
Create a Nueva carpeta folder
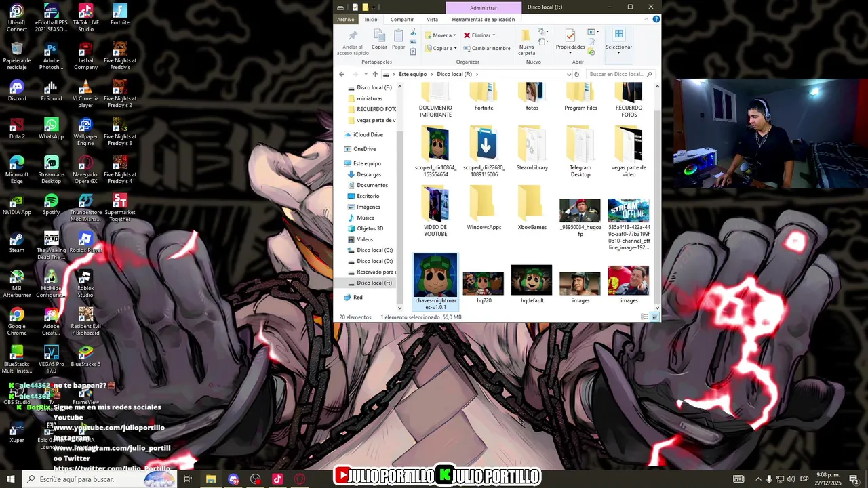click(x=526, y=42)
